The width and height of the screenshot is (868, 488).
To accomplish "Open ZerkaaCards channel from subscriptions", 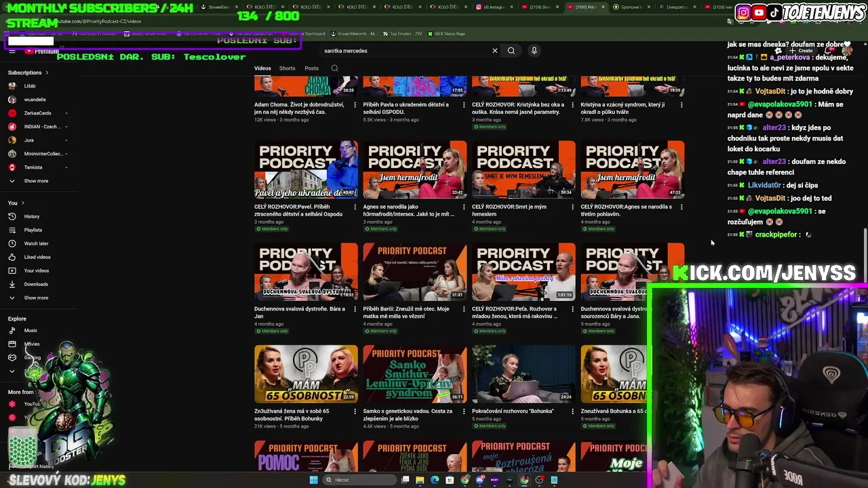I will [x=37, y=113].
